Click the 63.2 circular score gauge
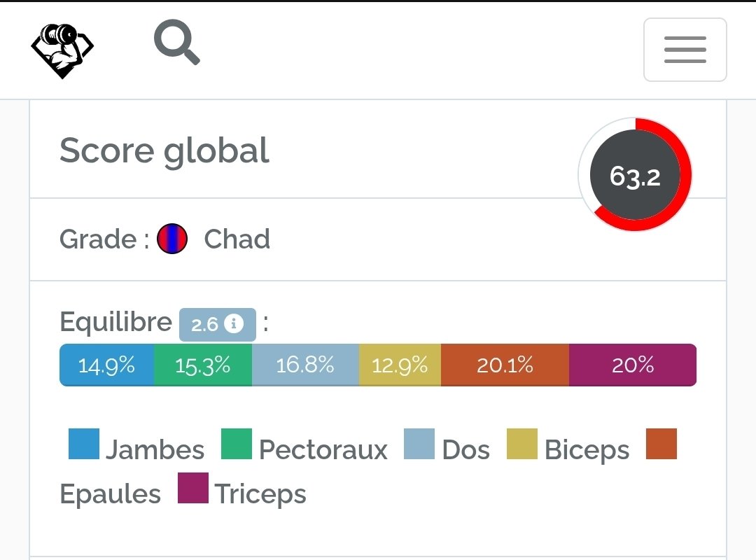The width and height of the screenshot is (756, 560). [x=635, y=175]
